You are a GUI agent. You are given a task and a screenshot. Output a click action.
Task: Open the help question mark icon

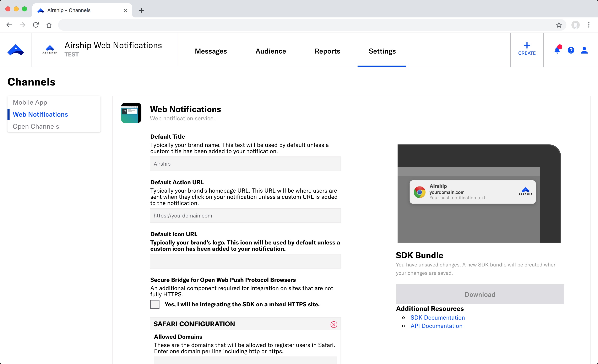coord(571,50)
